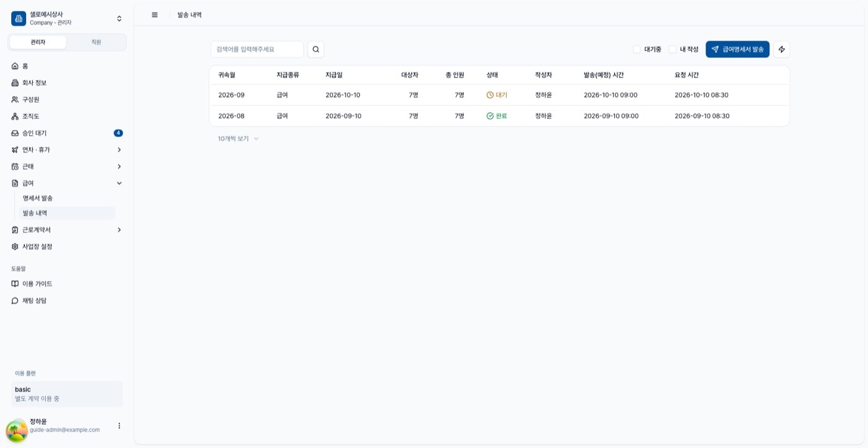Click the 2026-08 귀속월 cell
The image size is (868, 448).
[x=231, y=116]
